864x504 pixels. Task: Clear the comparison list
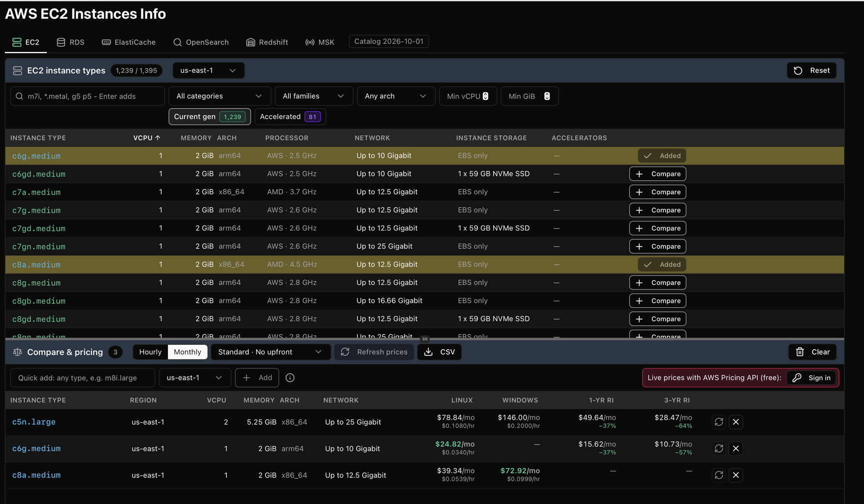tap(812, 352)
